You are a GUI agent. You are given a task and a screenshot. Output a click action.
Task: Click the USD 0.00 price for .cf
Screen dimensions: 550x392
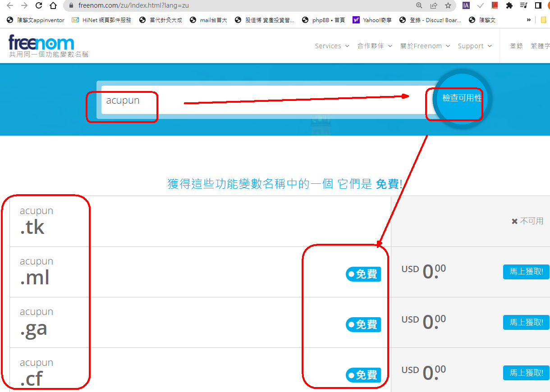pyautogui.click(x=424, y=372)
